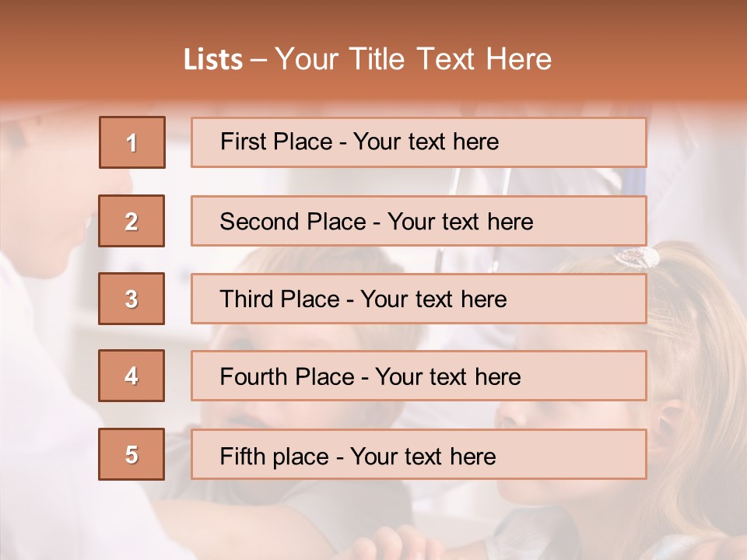
Task: Click 'Your Title Text Here' heading
Action: [x=413, y=59]
